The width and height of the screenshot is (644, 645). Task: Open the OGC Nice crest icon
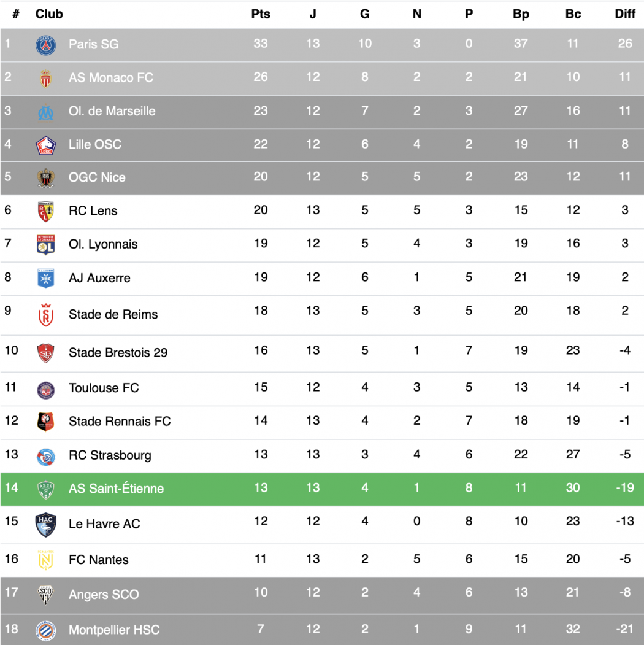(45, 178)
